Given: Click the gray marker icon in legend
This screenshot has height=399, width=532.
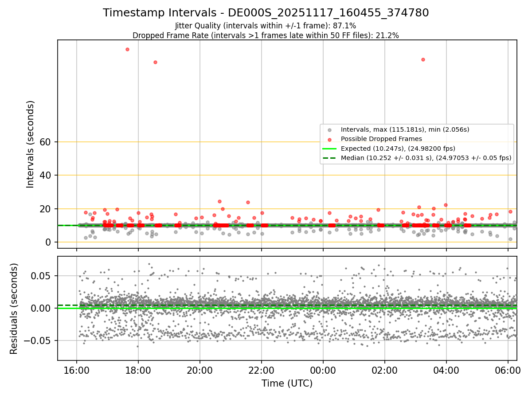Looking at the screenshot, I should click(329, 130).
